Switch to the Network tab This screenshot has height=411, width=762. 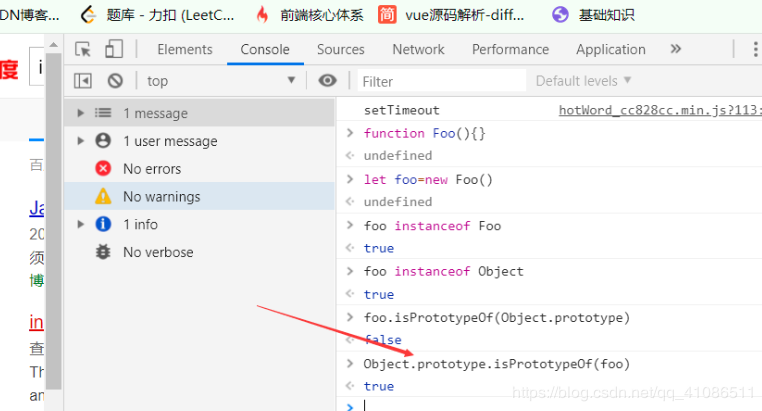pyautogui.click(x=418, y=49)
